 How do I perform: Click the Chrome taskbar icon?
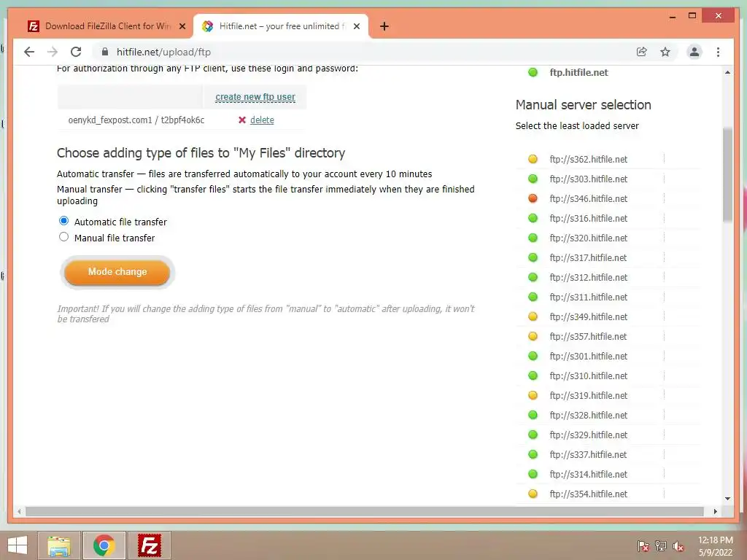coord(104,545)
